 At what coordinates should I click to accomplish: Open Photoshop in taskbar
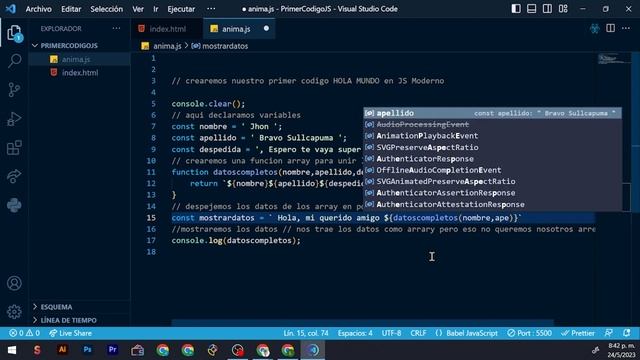(87, 350)
